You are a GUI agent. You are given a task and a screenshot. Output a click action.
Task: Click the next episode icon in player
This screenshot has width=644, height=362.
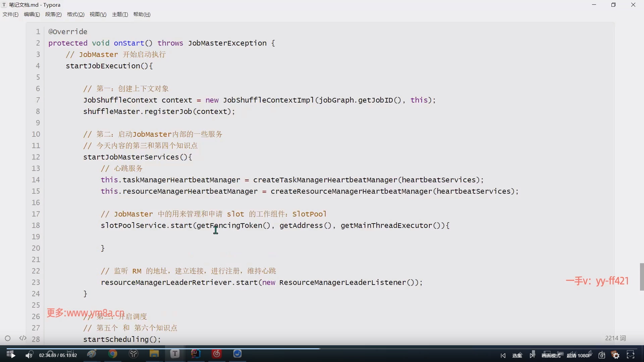(532, 355)
